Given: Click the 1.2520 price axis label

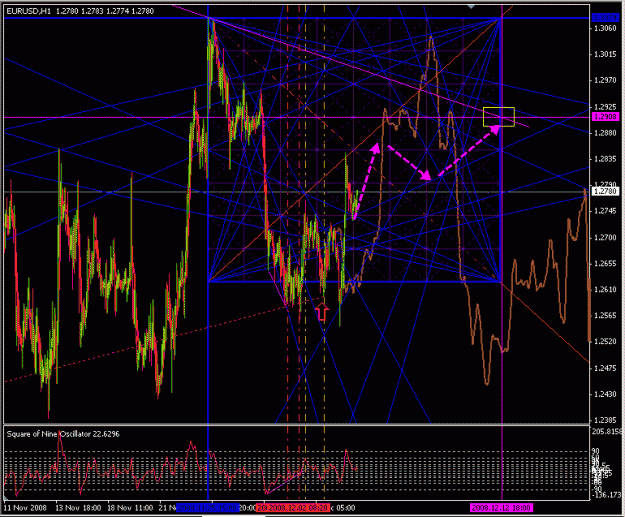Looking at the screenshot, I should 605,342.
